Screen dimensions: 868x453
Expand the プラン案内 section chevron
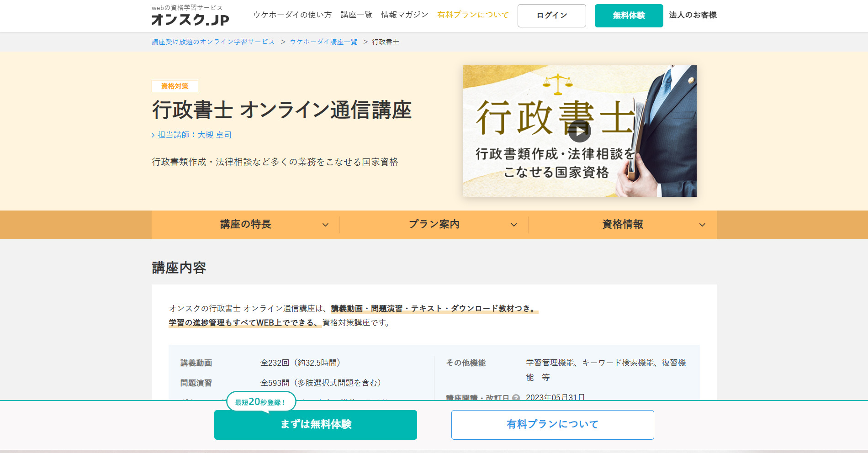pyautogui.click(x=513, y=225)
